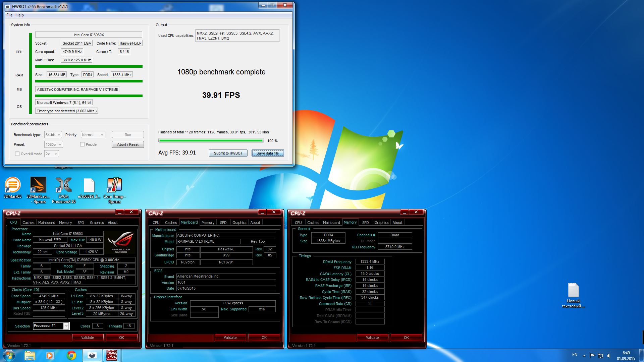Select CPU tab in Mainboard CPU-Z window
The height and width of the screenshot is (362, 644).
pyautogui.click(x=156, y=223)
